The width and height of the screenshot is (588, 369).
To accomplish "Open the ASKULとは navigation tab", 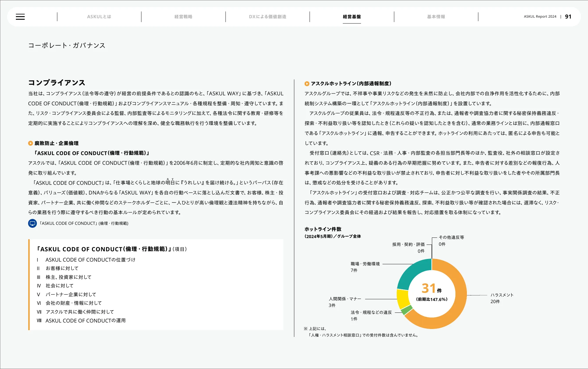I will (99, 17).
